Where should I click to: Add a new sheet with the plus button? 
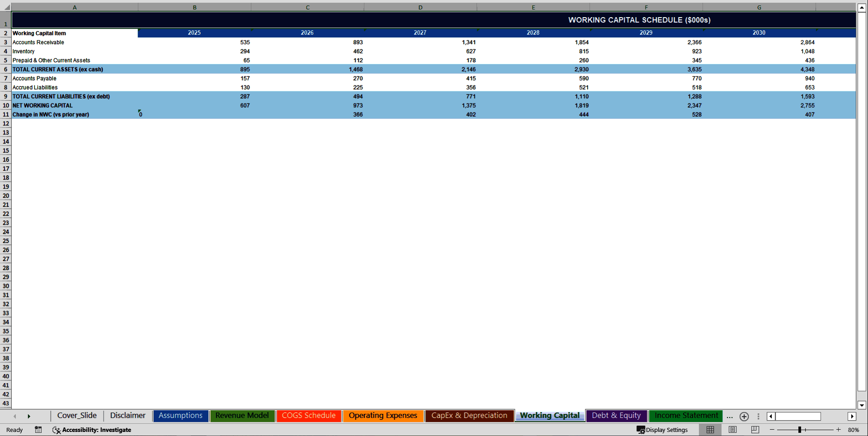point(744,417)
